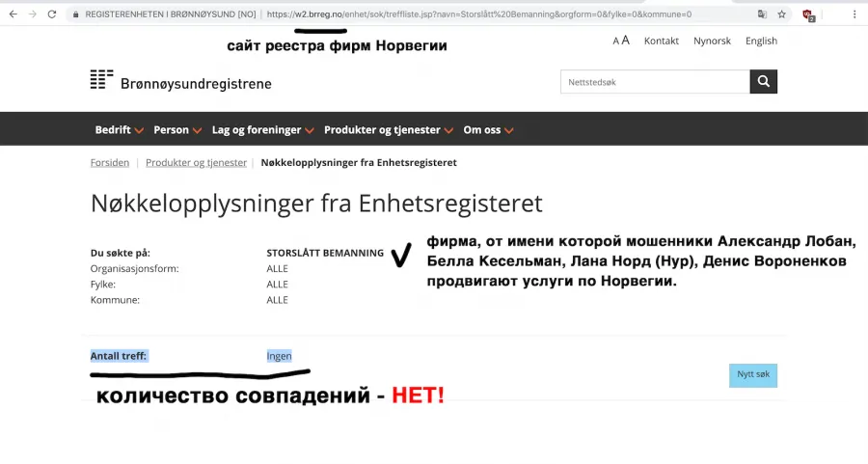Click the STORSLÅTT BEMANNING search term text
Viewport: 868px width, 464px height.
pos(325,253)
